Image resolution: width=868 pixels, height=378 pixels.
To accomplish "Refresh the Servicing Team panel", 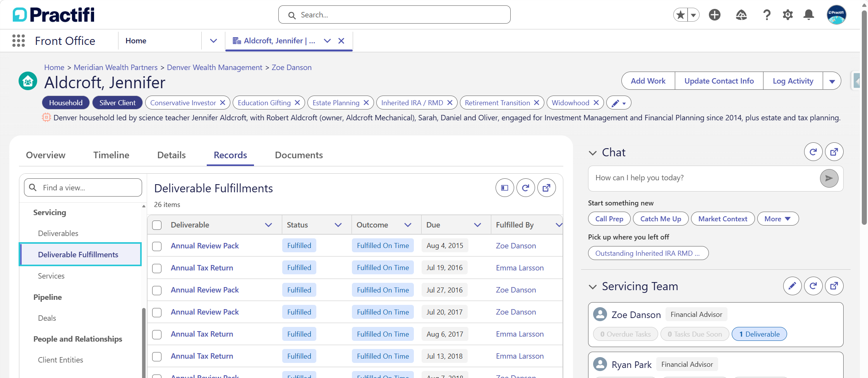I will click(813, 286).
